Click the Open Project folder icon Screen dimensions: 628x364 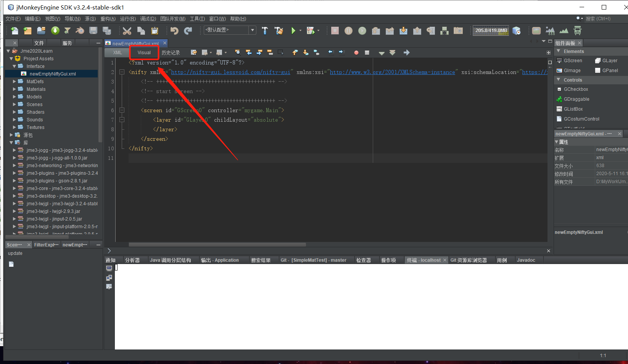pyautogui.click(x=41, y=31)
